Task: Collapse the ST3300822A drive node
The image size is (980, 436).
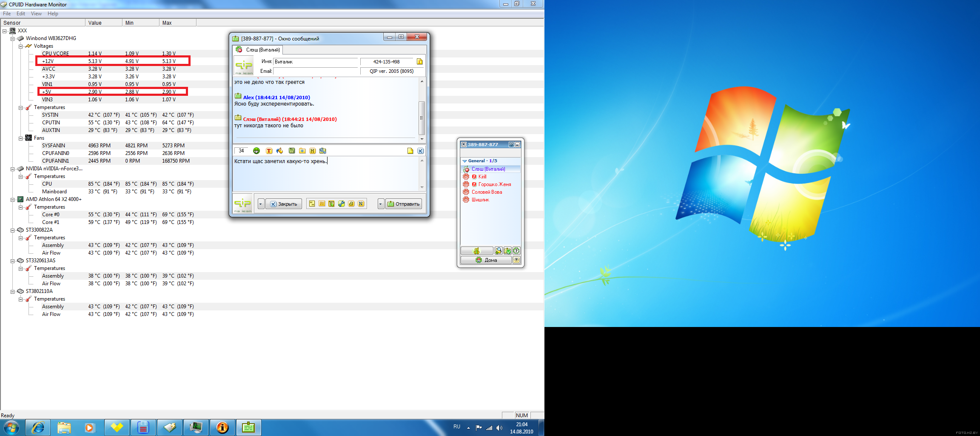Action: [x=12, y=230]
